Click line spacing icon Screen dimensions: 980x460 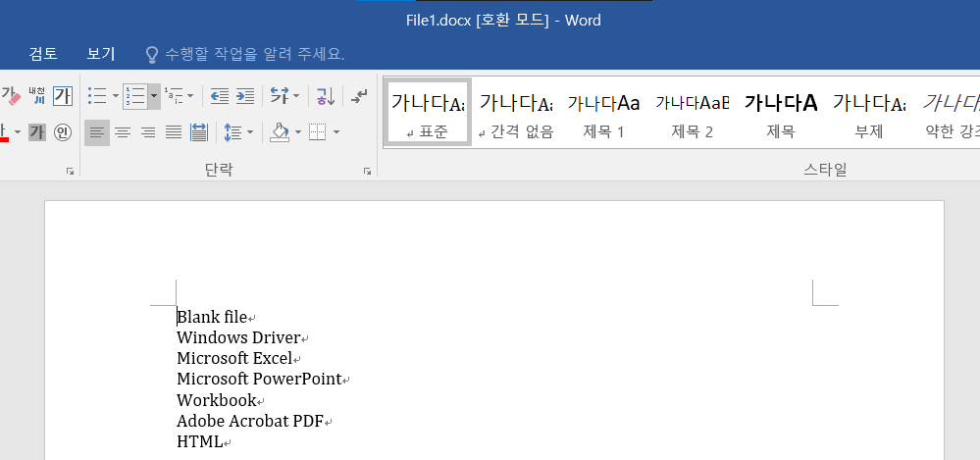232,131
